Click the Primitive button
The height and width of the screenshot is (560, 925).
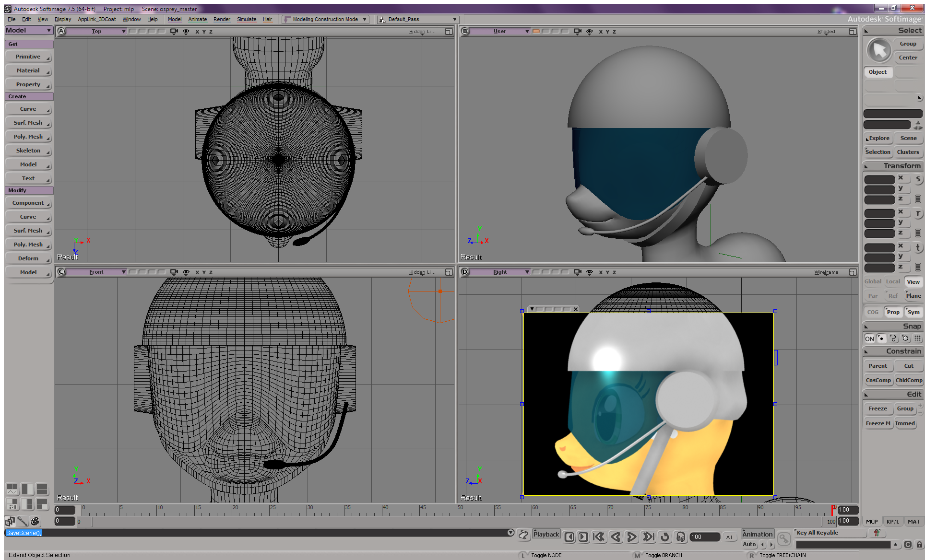pyautogui.click(x=28, y=57)
